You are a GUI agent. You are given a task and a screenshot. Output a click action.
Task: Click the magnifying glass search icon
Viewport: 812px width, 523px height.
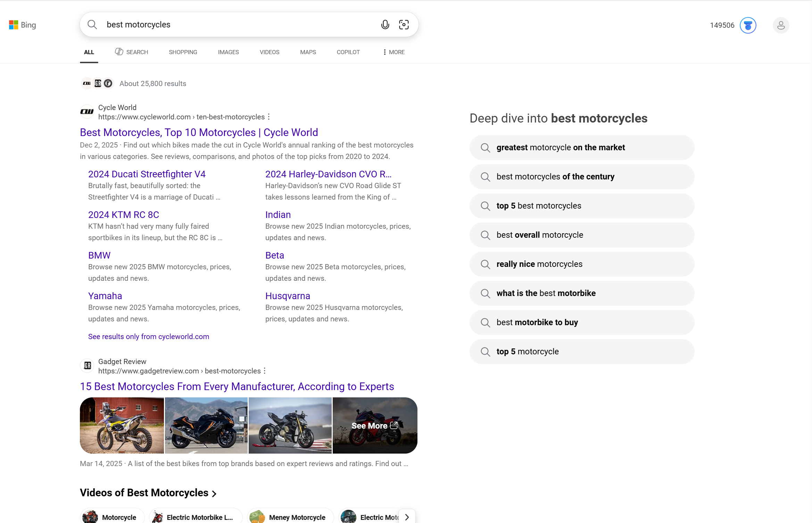tap(92, 25)
